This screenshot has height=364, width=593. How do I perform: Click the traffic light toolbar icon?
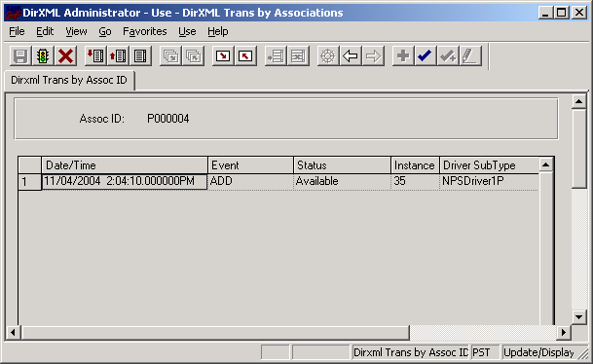coord(43,56)
